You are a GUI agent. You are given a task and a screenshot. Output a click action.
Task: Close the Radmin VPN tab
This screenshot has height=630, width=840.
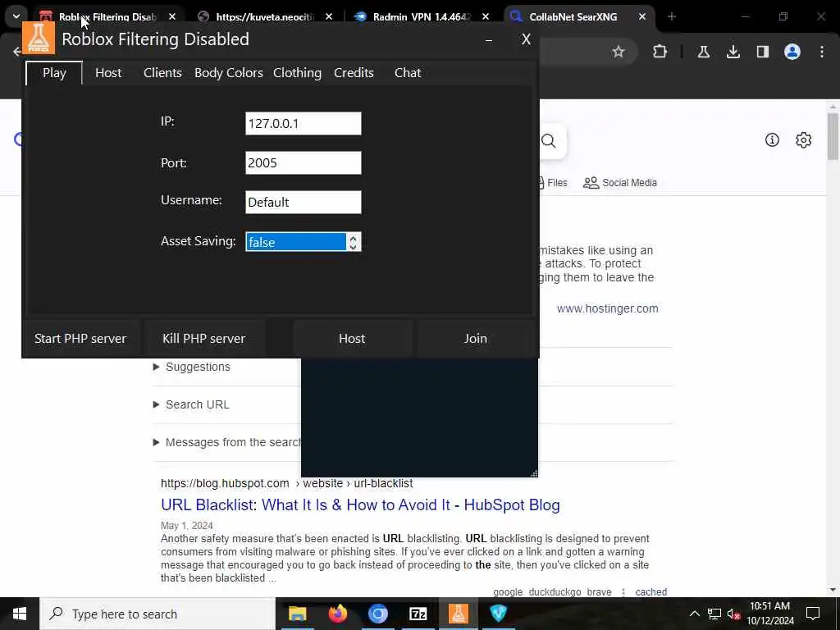486,16
